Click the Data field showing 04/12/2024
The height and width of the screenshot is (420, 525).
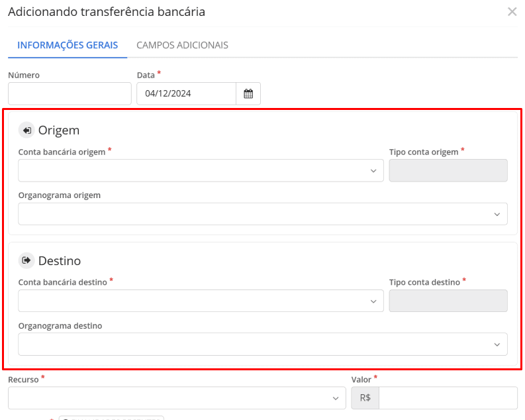click(186, 93)
